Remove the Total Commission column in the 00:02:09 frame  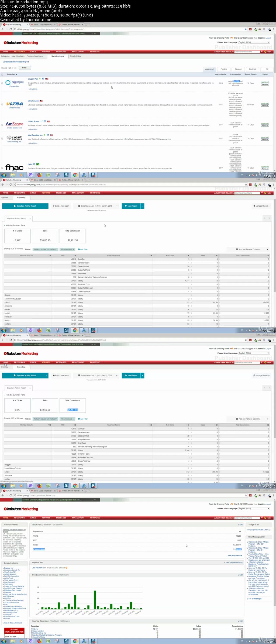[x=268, y=255]
